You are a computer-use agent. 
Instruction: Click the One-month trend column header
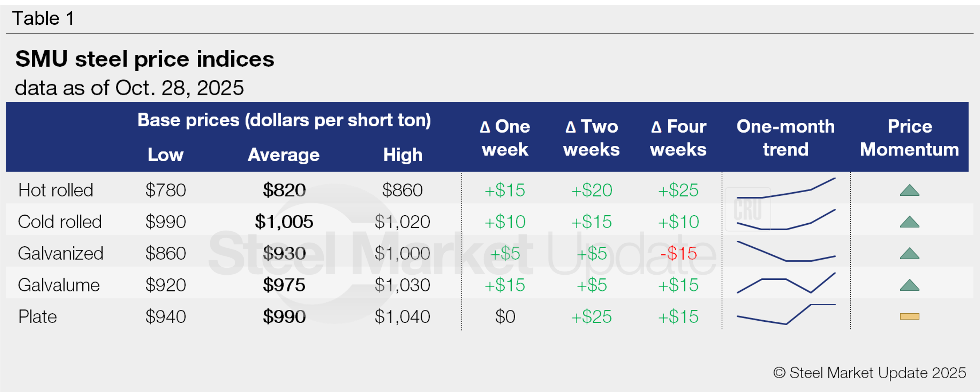pos(786,138)
